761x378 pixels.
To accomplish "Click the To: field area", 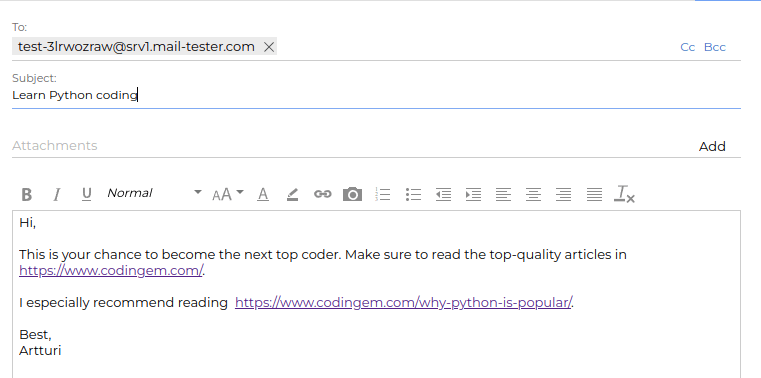I will pos(376,47).
